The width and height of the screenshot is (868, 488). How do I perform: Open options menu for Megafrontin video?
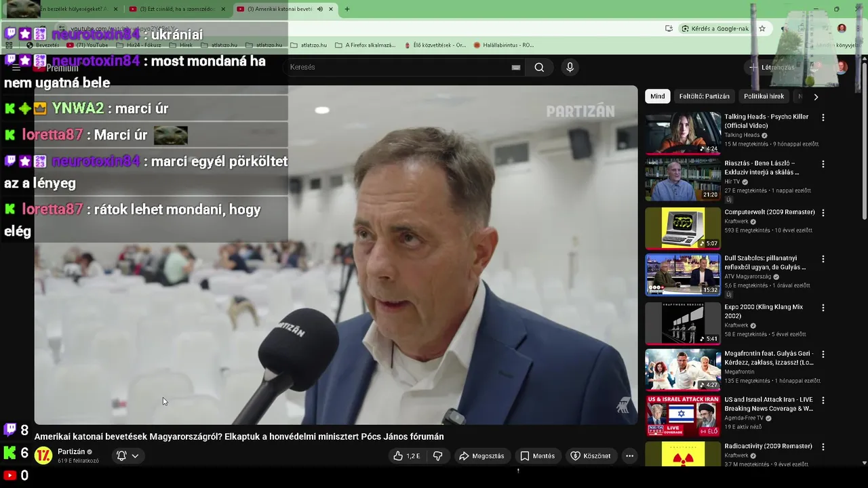point(823,354)
